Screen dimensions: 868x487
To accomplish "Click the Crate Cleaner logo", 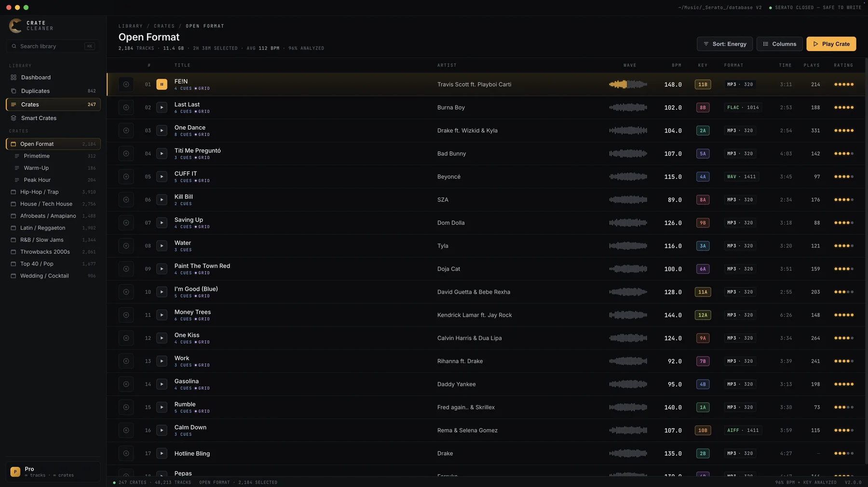I will coord(31,26).
